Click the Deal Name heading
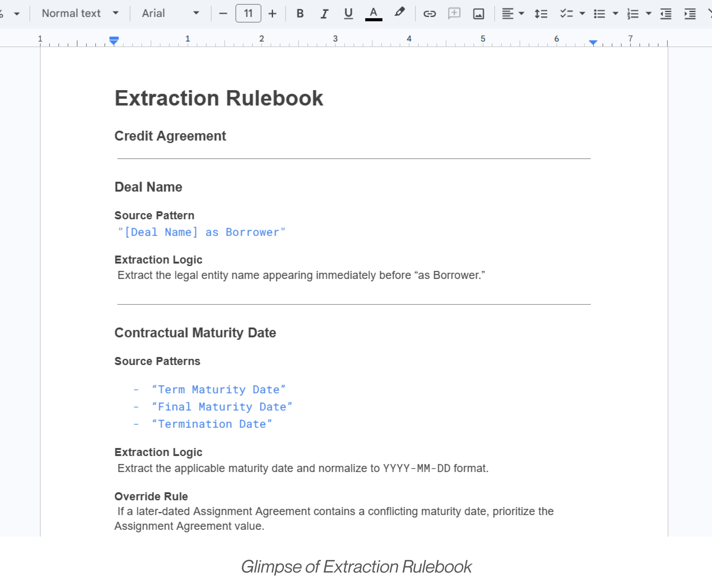 (x=148, y=187)
